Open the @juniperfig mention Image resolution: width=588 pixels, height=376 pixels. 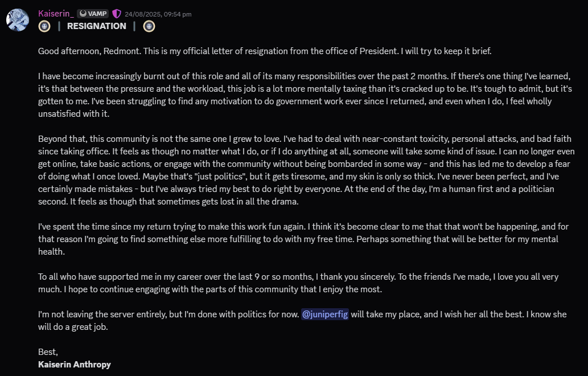(324, 314)
